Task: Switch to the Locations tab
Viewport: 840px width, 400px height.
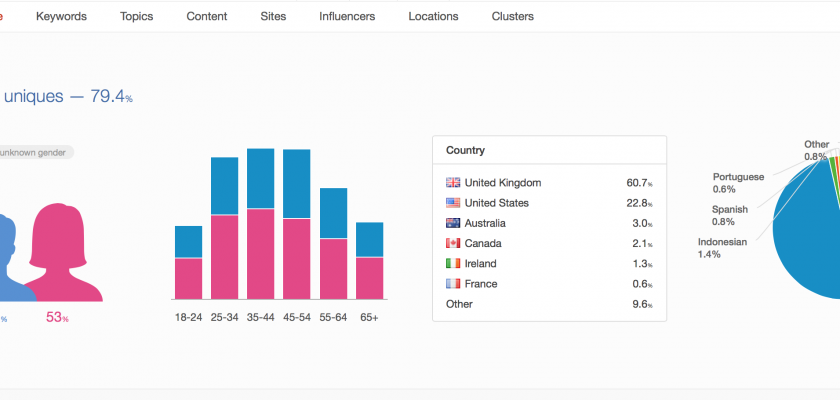Action: click(x=433, y=16)
